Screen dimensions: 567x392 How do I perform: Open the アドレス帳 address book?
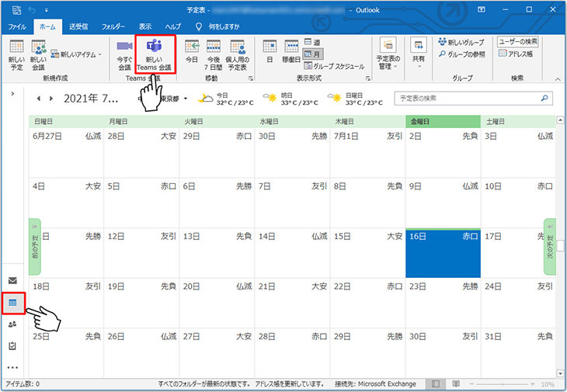tap(516, 54)
